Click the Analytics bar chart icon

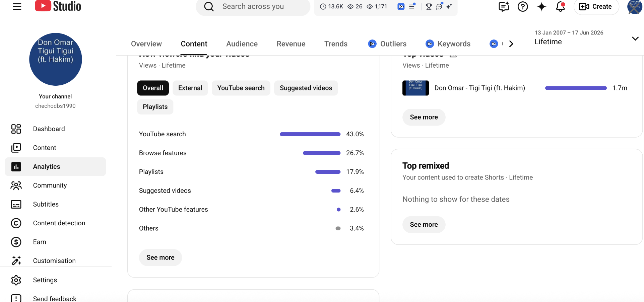click(16, 167)
